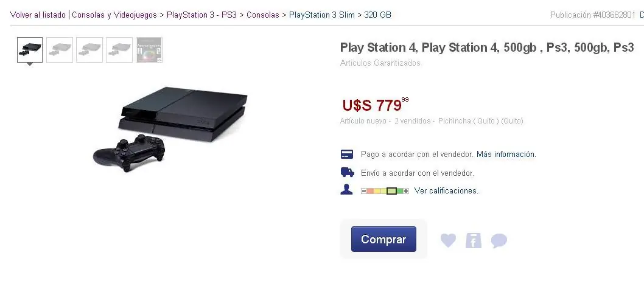Click the highlighted seller reputation level
This screenshot has width=644, height=292.
coord(392,191)
